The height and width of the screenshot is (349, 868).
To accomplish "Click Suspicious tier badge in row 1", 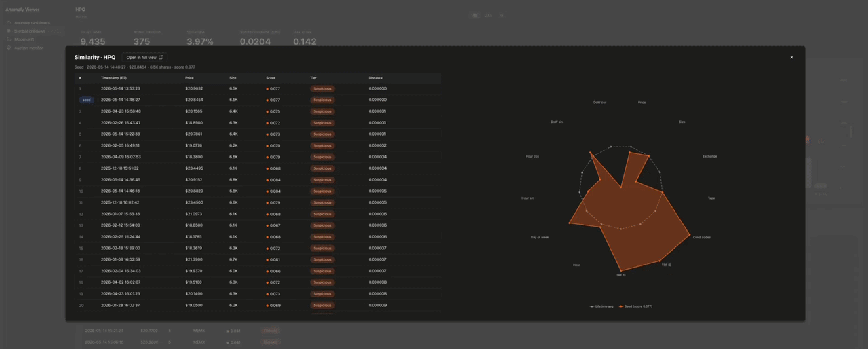I will 322,88.
